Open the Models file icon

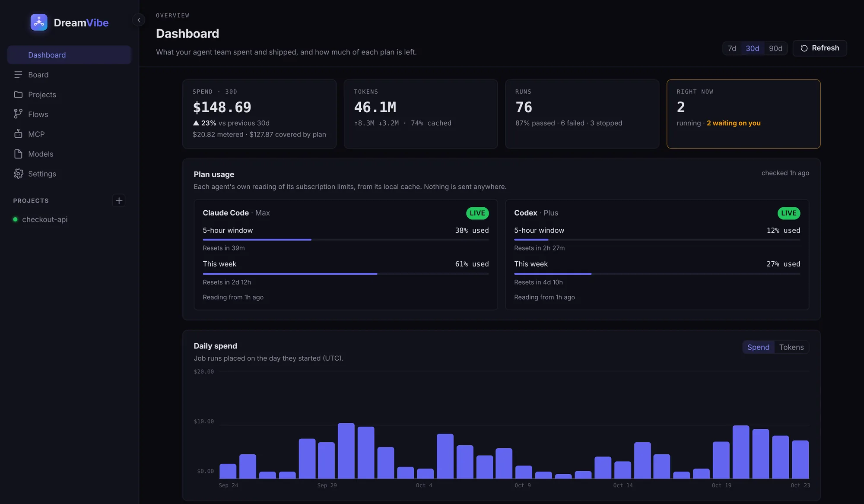[x=18, y=154]
